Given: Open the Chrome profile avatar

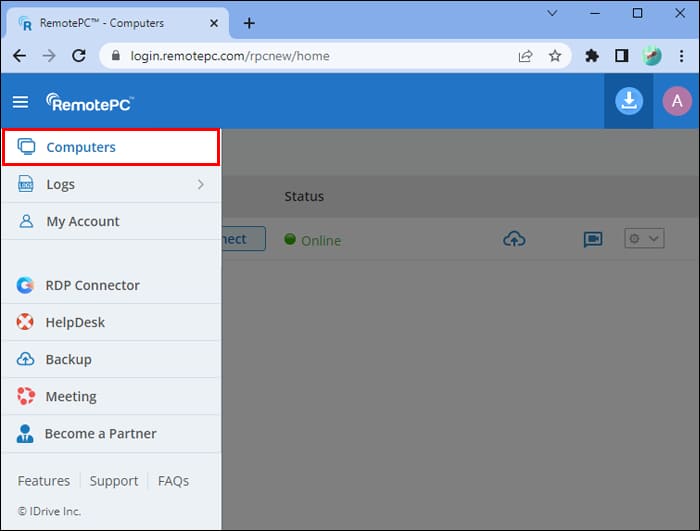Looking at the screenshot, I should coord(651,56).
